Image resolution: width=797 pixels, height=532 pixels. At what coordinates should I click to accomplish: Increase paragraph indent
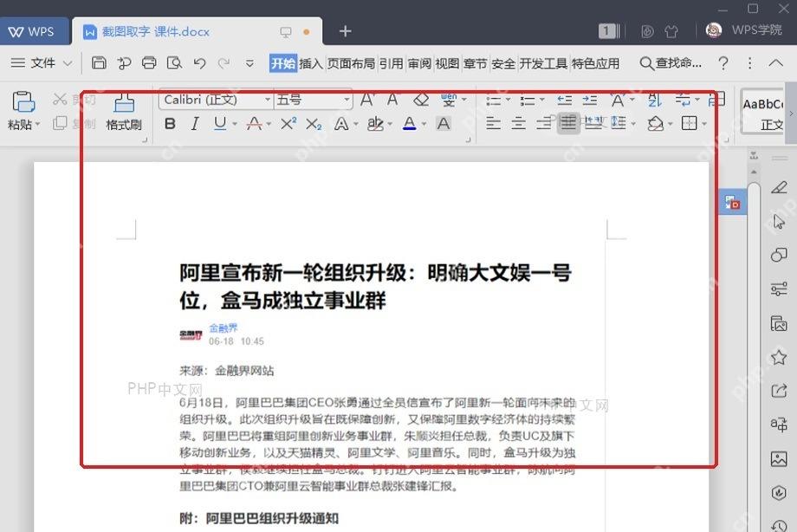[x=590, y=100]
